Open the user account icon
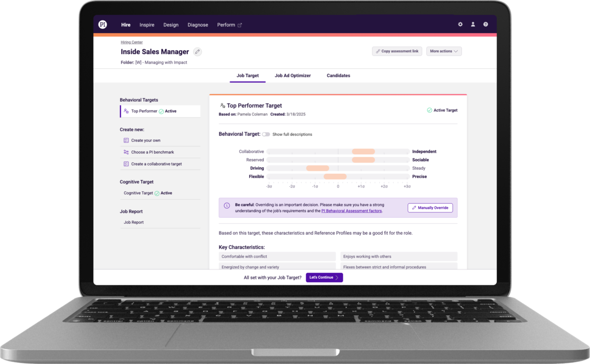The image size is (590, 364). pos(472,24)
